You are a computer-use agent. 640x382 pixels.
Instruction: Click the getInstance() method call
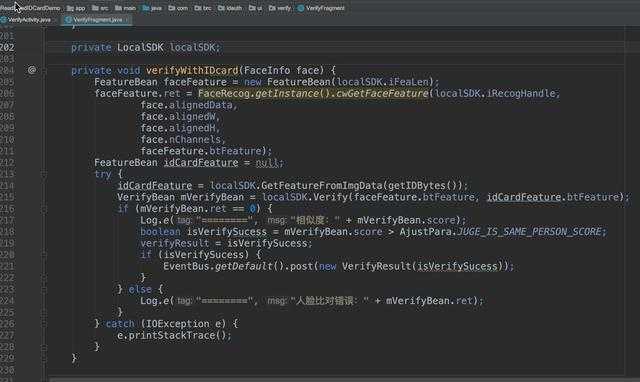click(x=293, y=93)
